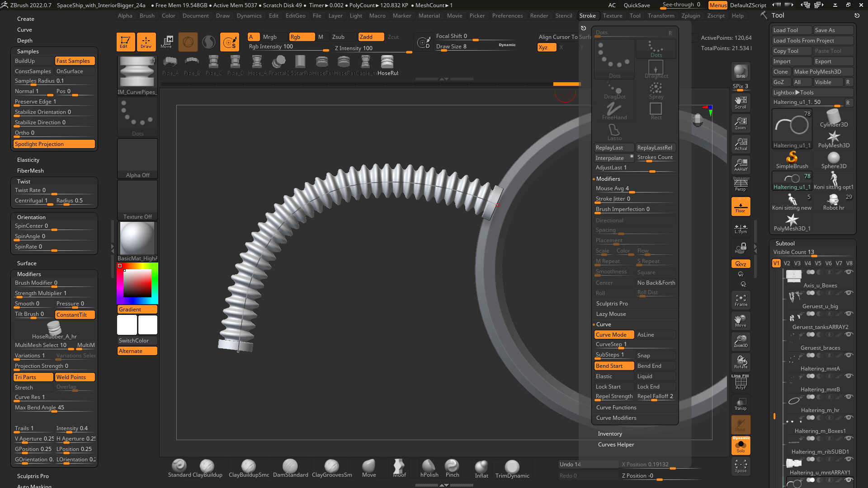The width and height of the screenshot is (868, 488).
Task: Activate the Edit mode button
Action: pyautogui.click(x=125, y=42)
